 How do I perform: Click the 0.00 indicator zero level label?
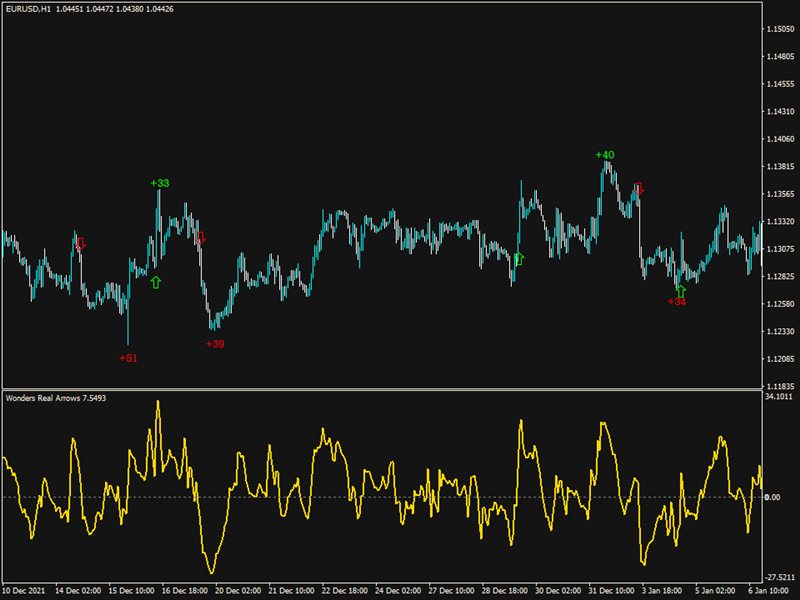[772, 497]
